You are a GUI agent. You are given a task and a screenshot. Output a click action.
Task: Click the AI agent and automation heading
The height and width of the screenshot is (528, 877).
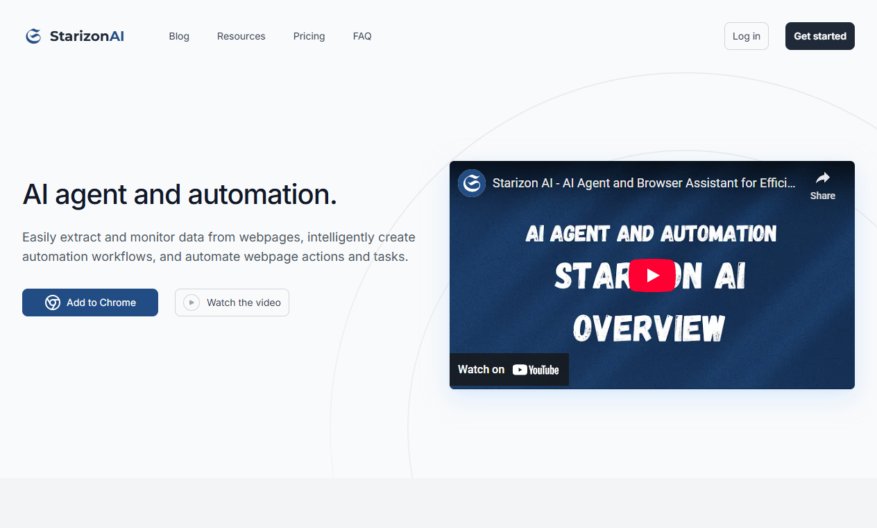tap(180, 195)
